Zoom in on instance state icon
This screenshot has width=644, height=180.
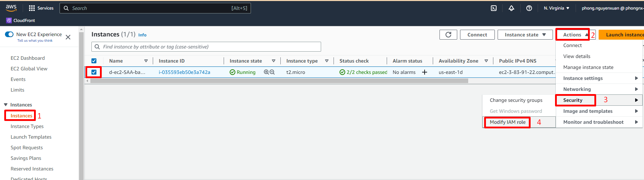[266, 72]
